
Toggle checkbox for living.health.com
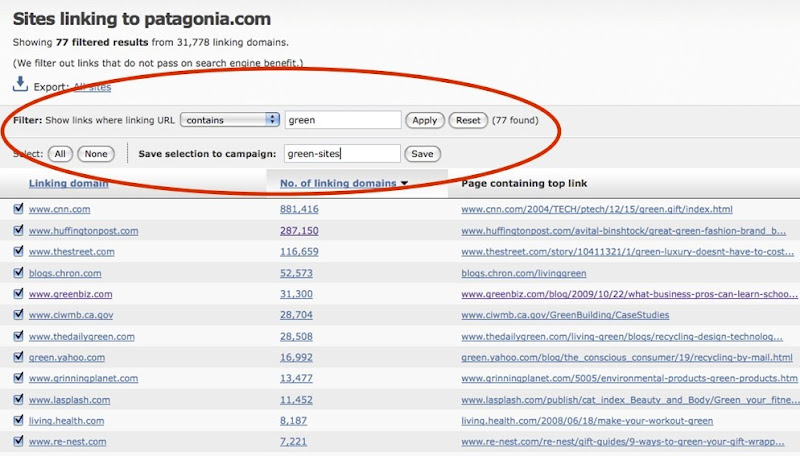coord(18,420)
